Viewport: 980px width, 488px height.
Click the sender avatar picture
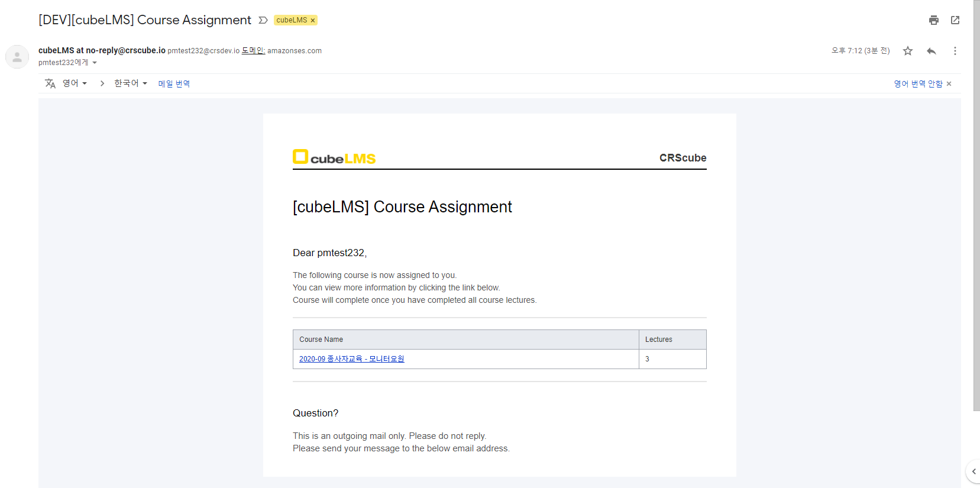(17, 57)
